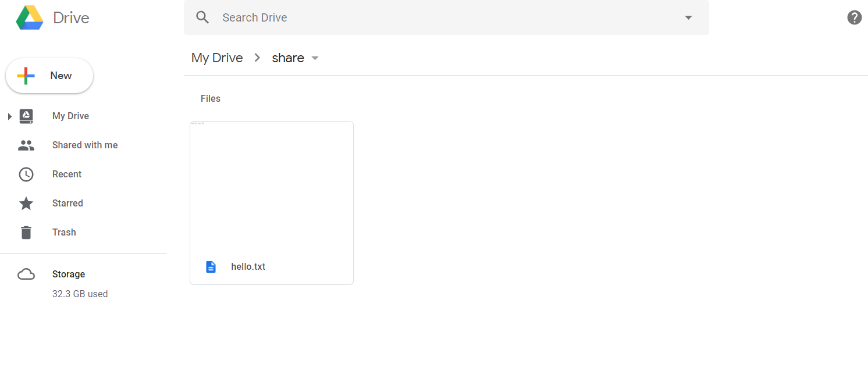Screen dimensions: 868x378
Task: Select the hello.txt file thumbnail preview
Action: (x=272, y=186)
